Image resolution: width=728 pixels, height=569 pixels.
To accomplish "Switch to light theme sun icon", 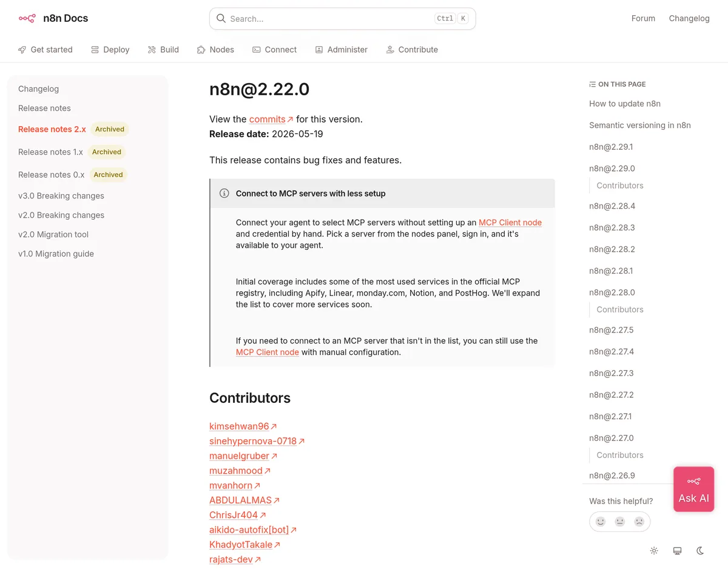I will point(654,551).
